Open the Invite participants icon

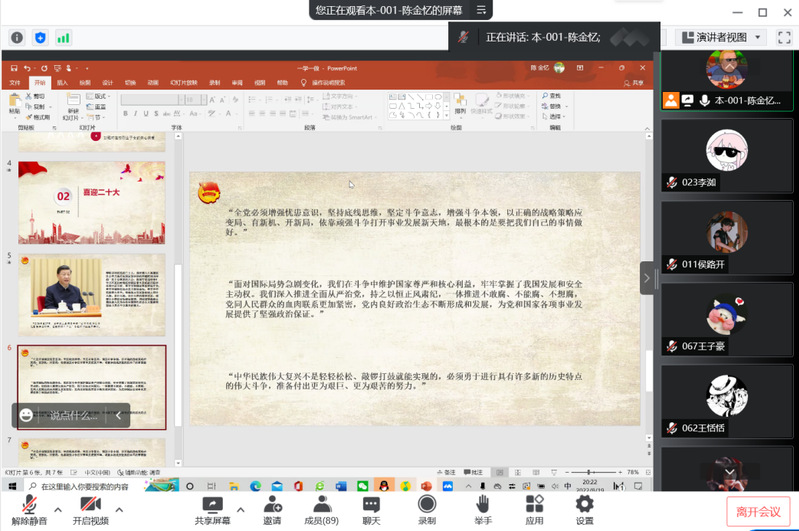(x=272, y=509)
